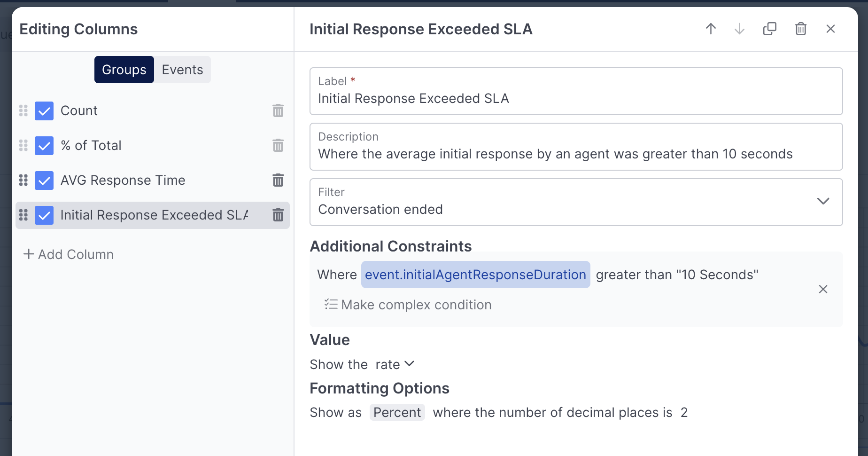Change the Percent format selector
The height and width of the screenshot is (456, 868).
click(x=397, y=412)
